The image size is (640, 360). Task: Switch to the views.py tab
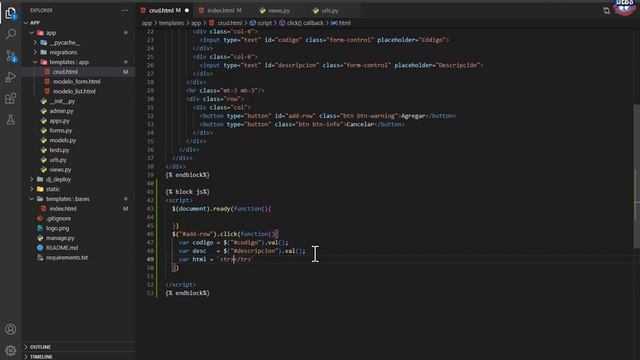pyautogui.click(x=279, y=11)
